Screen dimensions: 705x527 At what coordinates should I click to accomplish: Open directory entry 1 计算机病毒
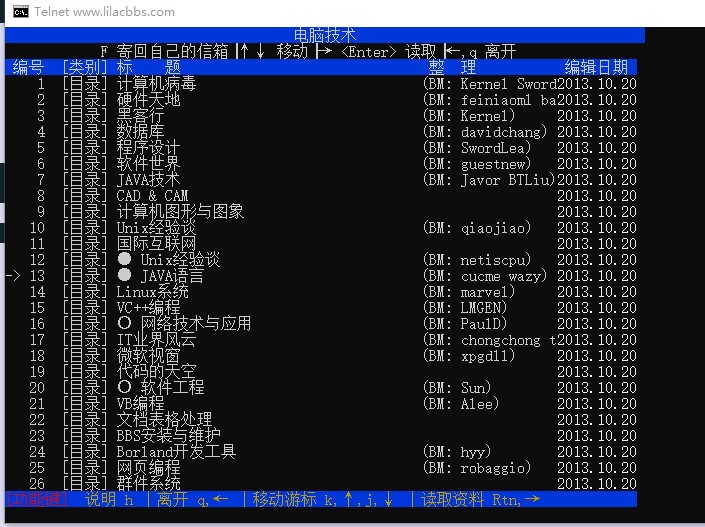(x=156, y=84)
